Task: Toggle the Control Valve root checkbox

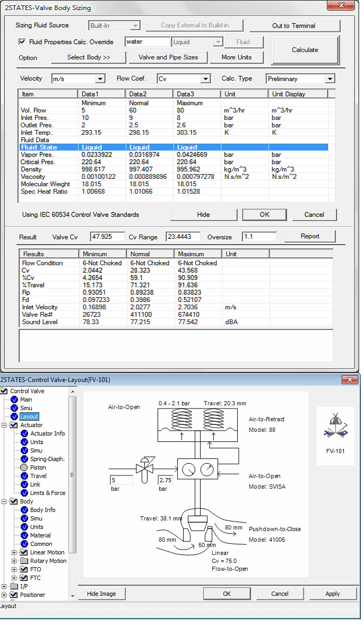Action: [5, 391]
